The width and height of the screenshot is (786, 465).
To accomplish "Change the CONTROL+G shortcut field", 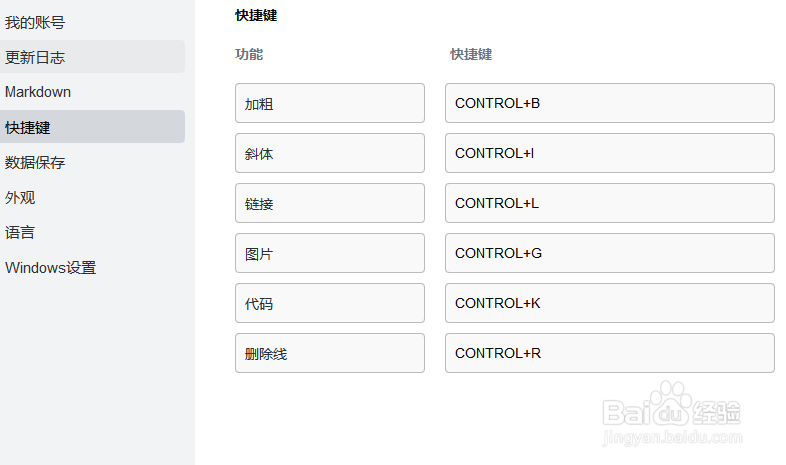I will (x=609, y=253).
